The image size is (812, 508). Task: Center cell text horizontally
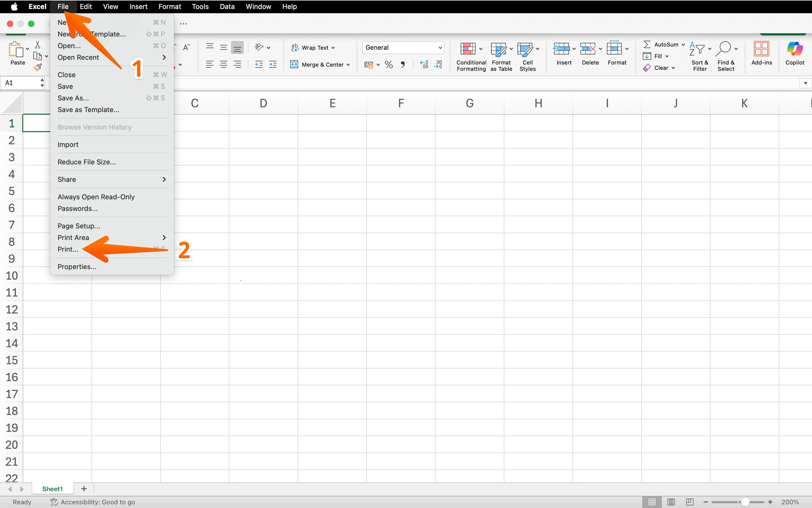coord(223,64)
